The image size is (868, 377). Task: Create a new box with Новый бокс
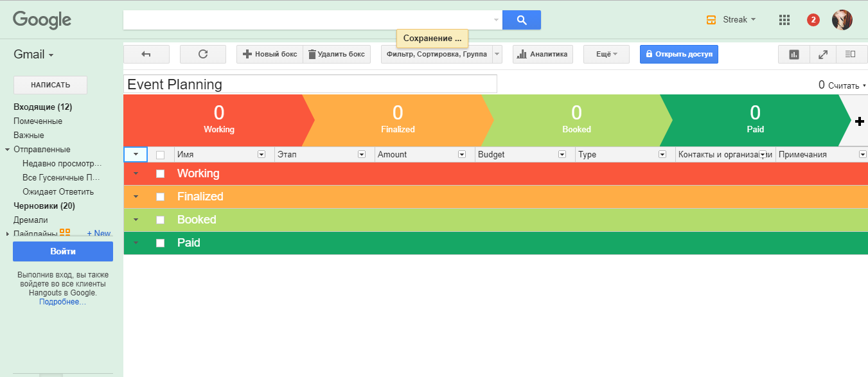269,55
